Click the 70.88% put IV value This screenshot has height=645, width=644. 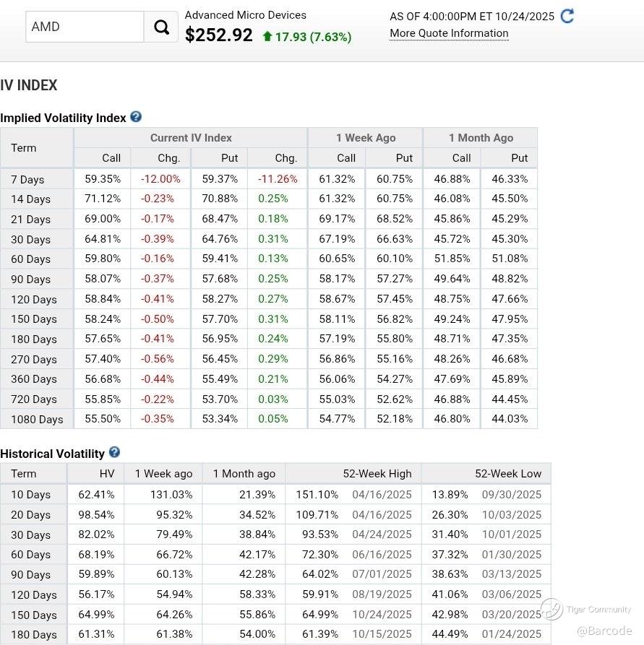pyautogui.click(x=220, y=199)
